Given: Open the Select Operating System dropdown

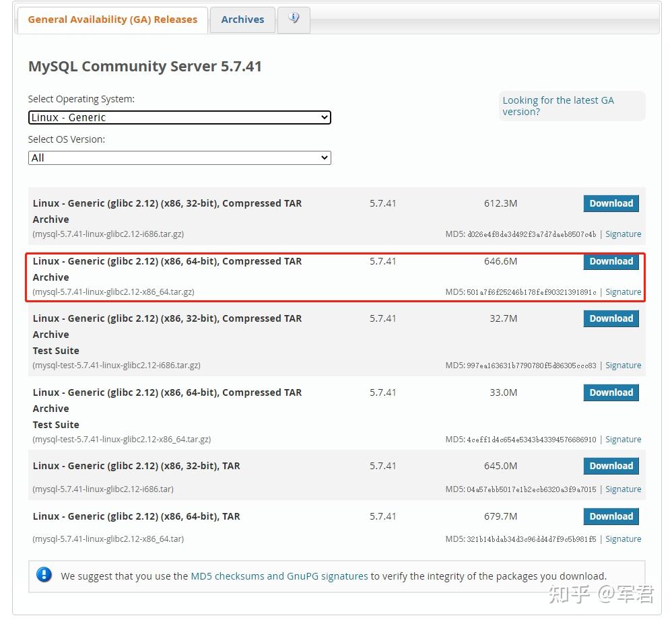Looking at the screenshot, I should click(179, 117).
